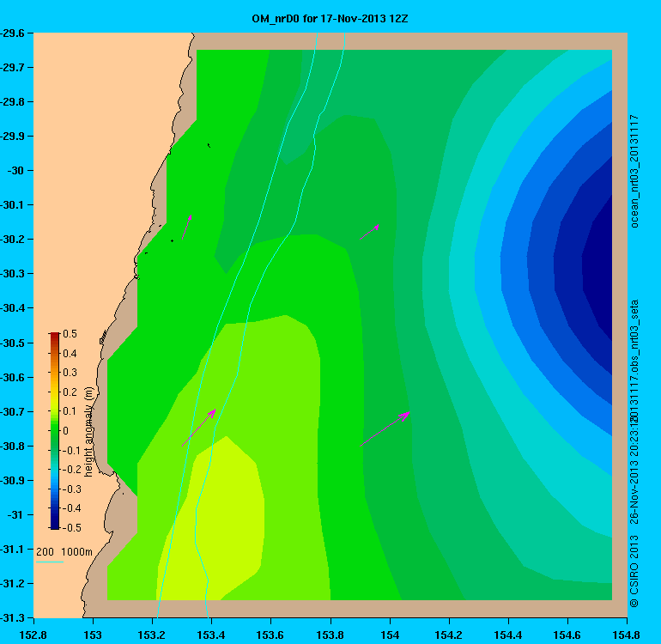Click latitude axis label -30.6
Viewport: 661px width, 644px height.
click(x=12, y=377)
